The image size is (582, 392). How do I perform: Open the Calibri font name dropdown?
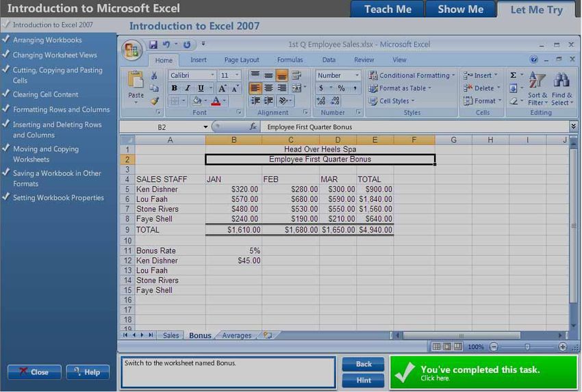click(x=212, y=75)
